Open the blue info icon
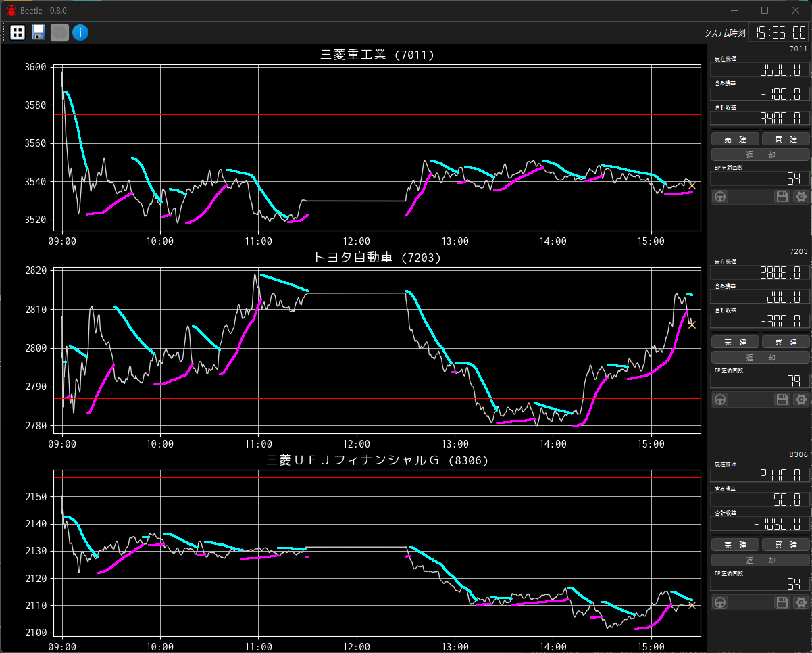 click(x=80, y=32)
